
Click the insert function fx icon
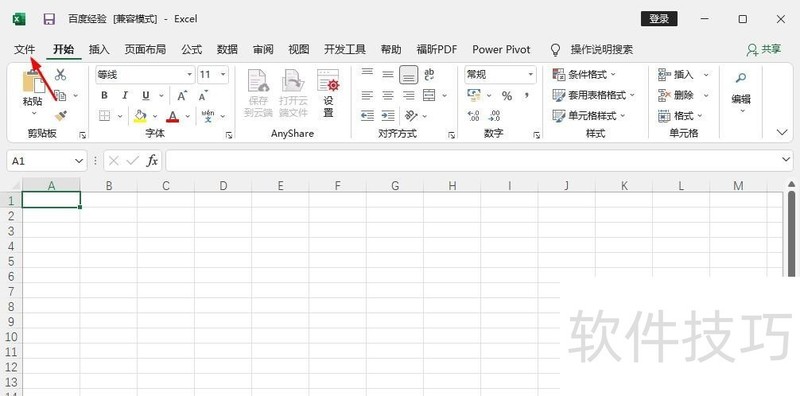152,161
